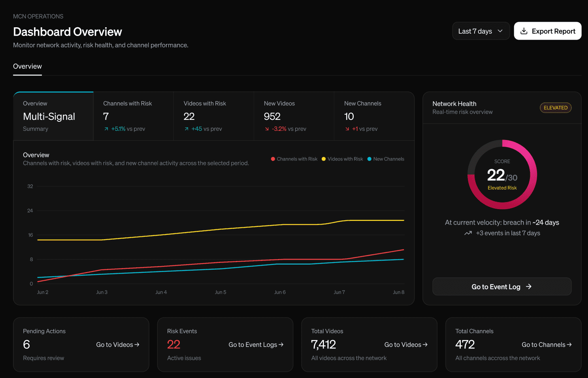
Task: Click the 7,412 total videos value
Action: tap(324, 344)
